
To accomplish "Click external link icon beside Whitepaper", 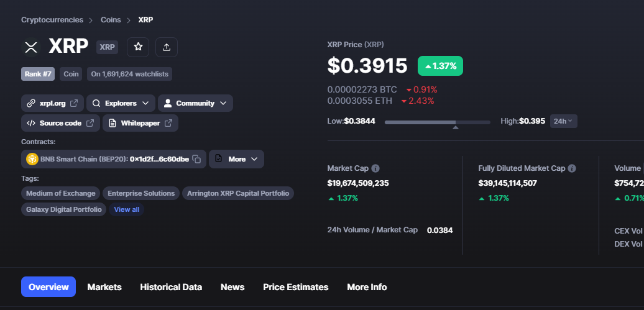I will click(168, 123).
